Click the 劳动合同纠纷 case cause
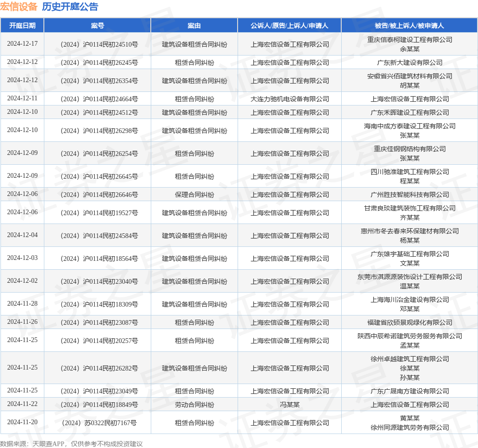This screenshot has height=448, width=478. (x=195, y=405)
